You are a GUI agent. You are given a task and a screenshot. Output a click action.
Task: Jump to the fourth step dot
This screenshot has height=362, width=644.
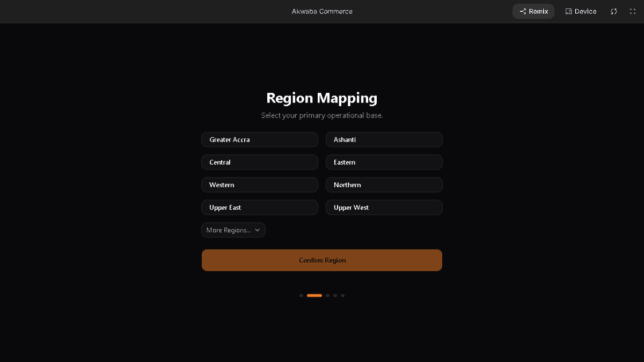(335, 295)
